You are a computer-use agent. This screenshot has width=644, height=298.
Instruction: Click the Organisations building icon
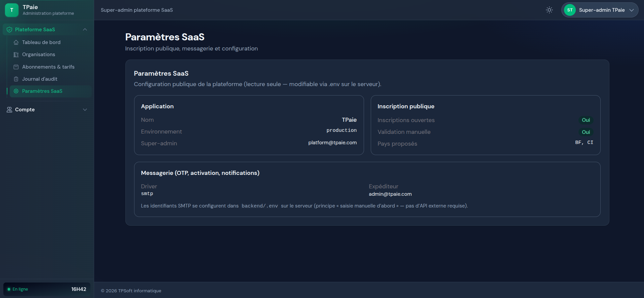click(16, 54)
